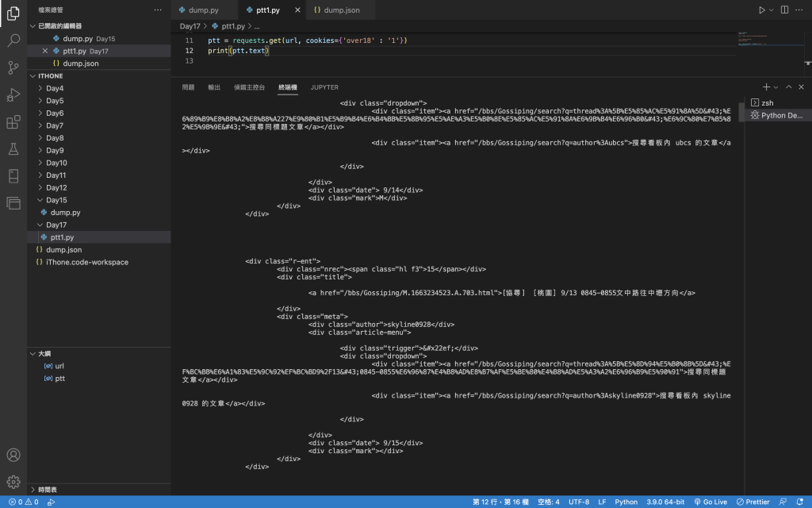Close the ptt1.py editor tab
The image size is (812, 508).
pyautogui.click(x=297, y=10)
